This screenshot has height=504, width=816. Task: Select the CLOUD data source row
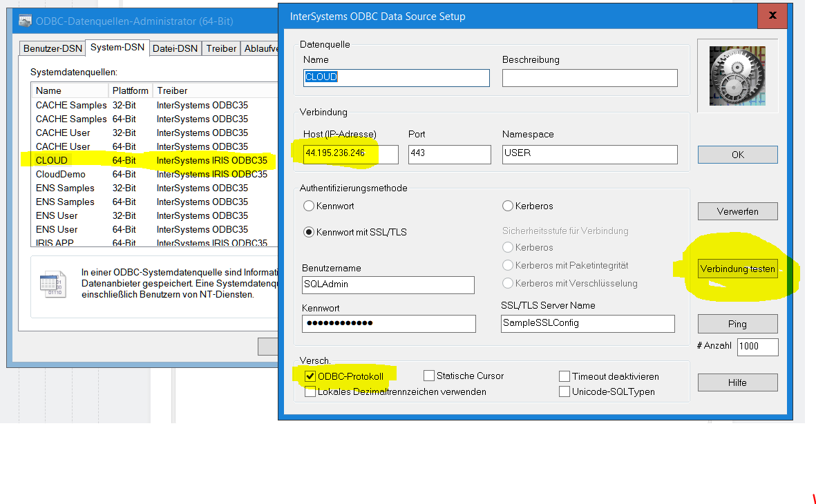155,160
